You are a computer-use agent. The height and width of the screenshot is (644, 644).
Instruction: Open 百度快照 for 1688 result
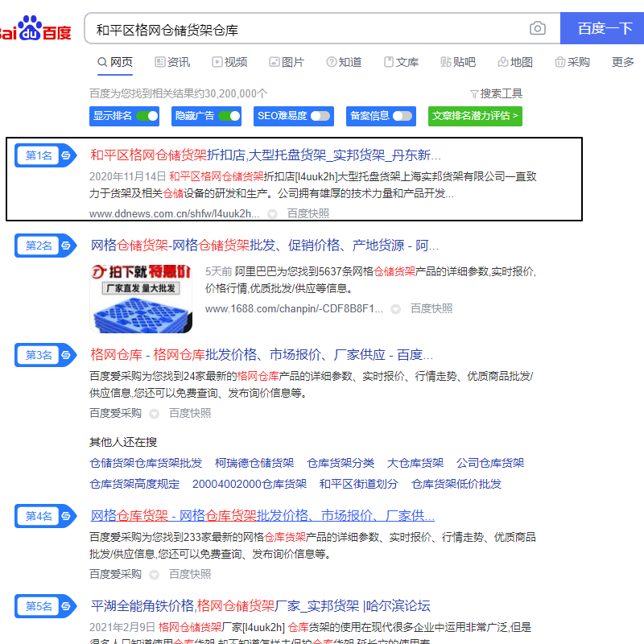[431, 308]
